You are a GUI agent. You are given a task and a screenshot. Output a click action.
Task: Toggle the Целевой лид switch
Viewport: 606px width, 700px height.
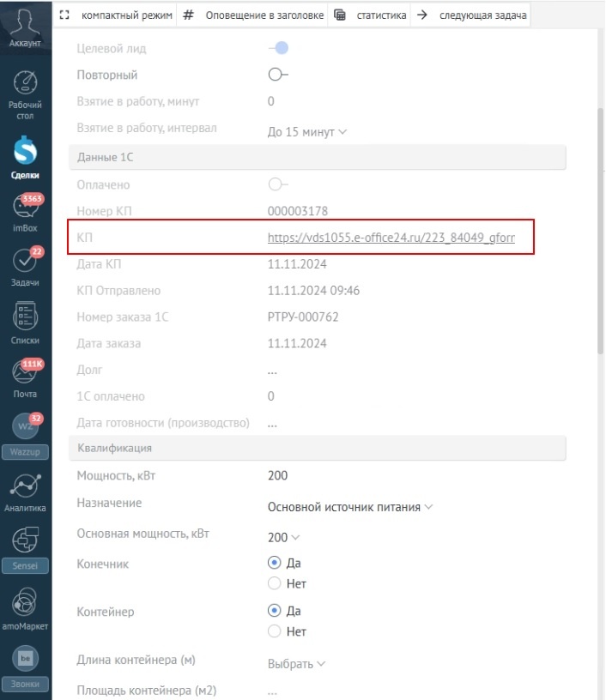pyautogui.click(x=278, y=49)
